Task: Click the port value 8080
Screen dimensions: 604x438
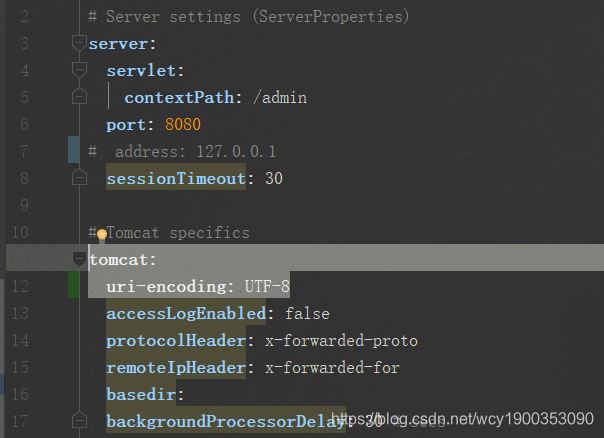Action: tap(183, 125)
